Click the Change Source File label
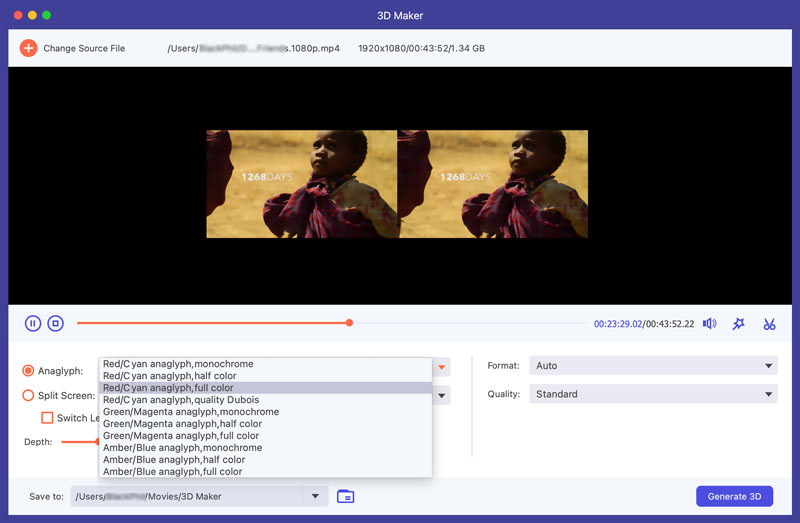Screen dimensions: 800x523 point(84,48)
